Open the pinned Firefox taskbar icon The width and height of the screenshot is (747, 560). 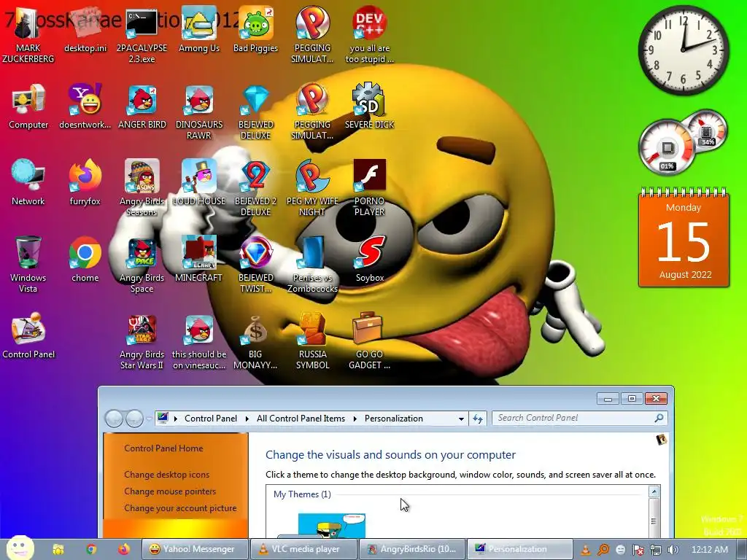pos(124,549)
